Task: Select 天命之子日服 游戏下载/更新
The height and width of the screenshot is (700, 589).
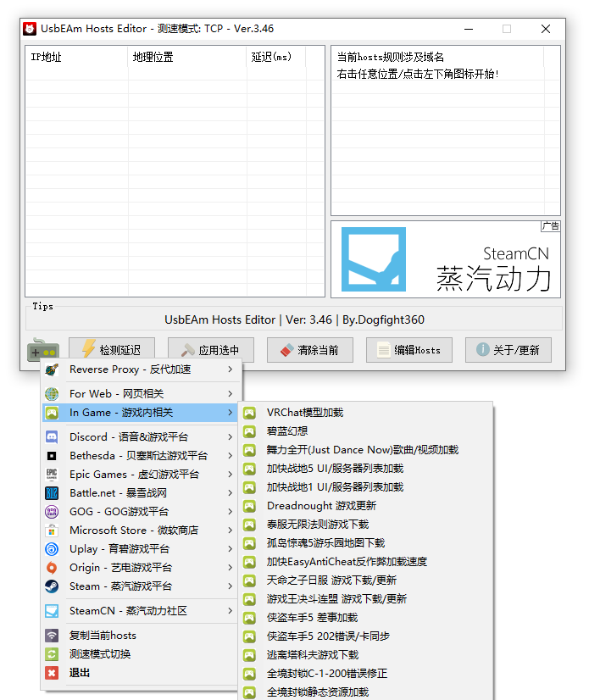Action: [x=366, y=581]
